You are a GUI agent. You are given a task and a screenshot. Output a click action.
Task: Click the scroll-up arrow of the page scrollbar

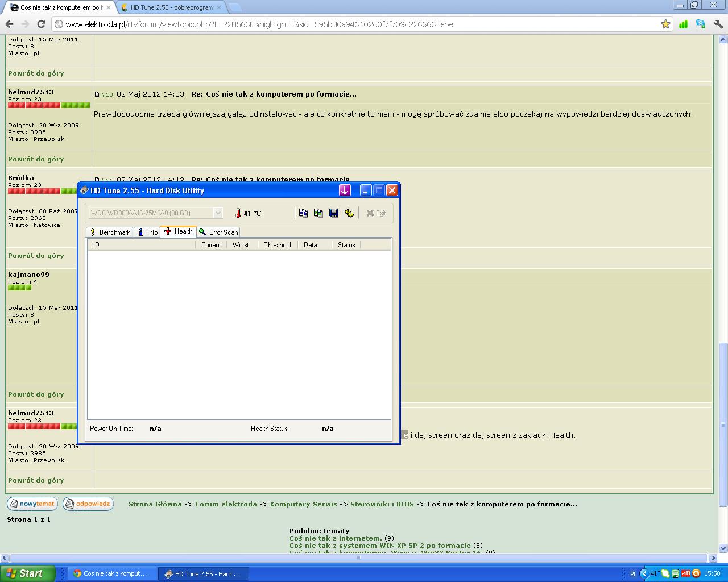point(723,40)
